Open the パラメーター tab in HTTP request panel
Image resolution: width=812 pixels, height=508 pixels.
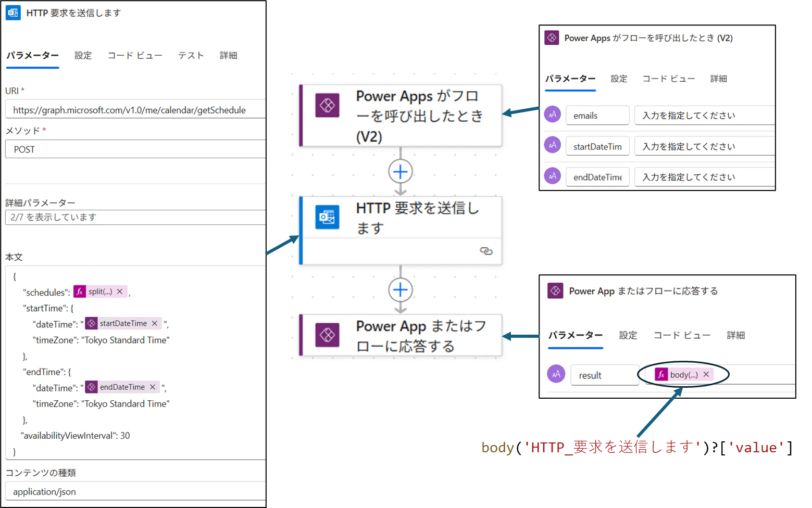pos(33,55)
